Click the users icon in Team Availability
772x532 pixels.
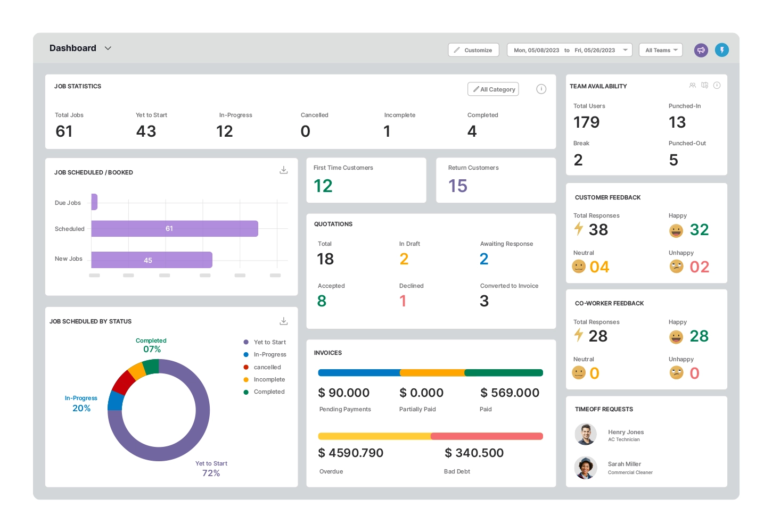tap(692, 86)
